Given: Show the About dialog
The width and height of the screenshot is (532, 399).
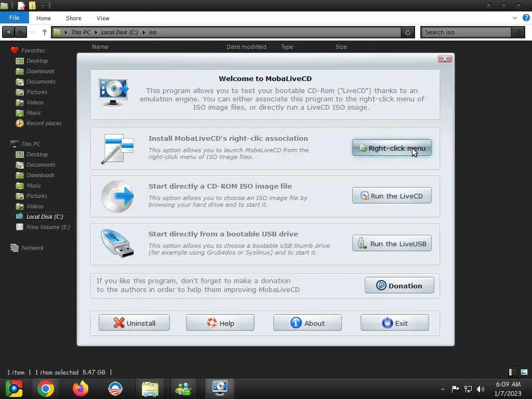Looking at the screenshot, I should (308, 323).
